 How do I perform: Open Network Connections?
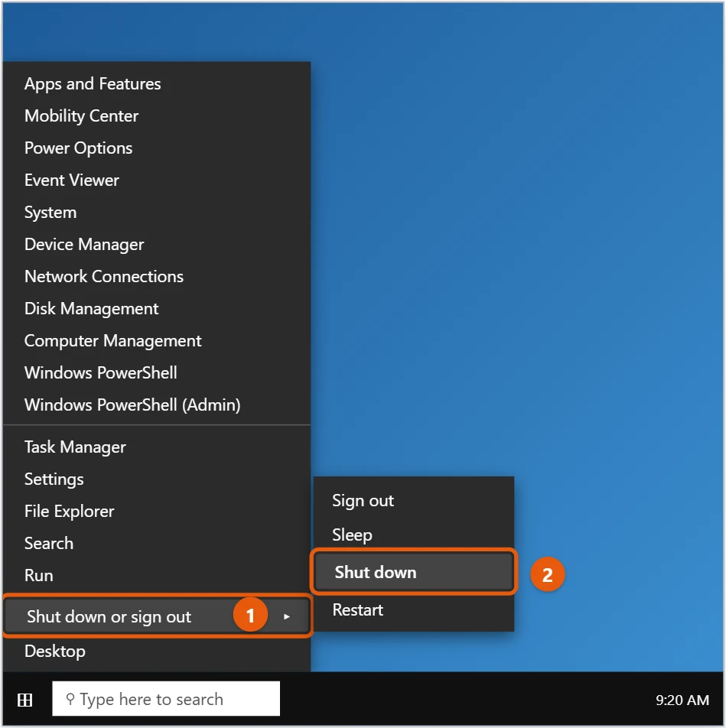[x=157, y=276]
